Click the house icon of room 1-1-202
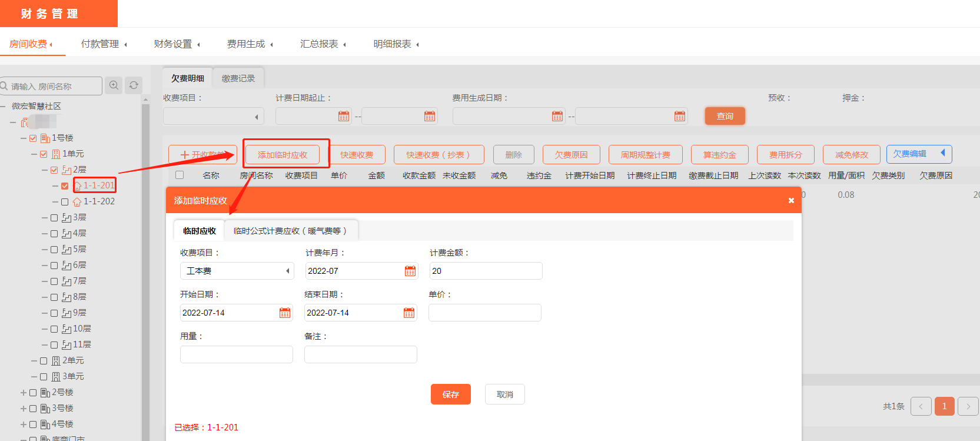Screen dimensions: 980x441 click(77, 202)
